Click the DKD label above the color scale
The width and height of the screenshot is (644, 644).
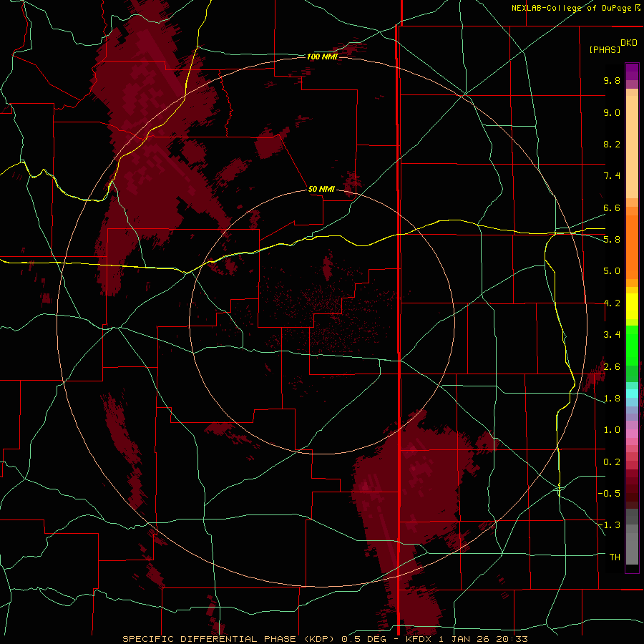click(629, 43)
